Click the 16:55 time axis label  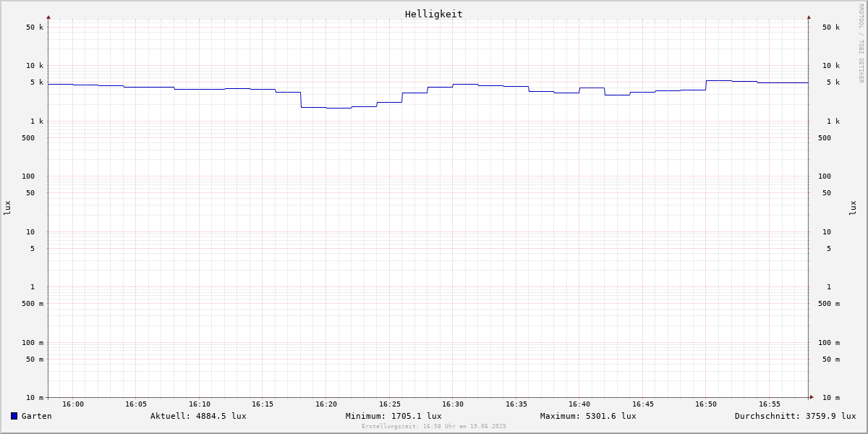click(x=770, y=404)
